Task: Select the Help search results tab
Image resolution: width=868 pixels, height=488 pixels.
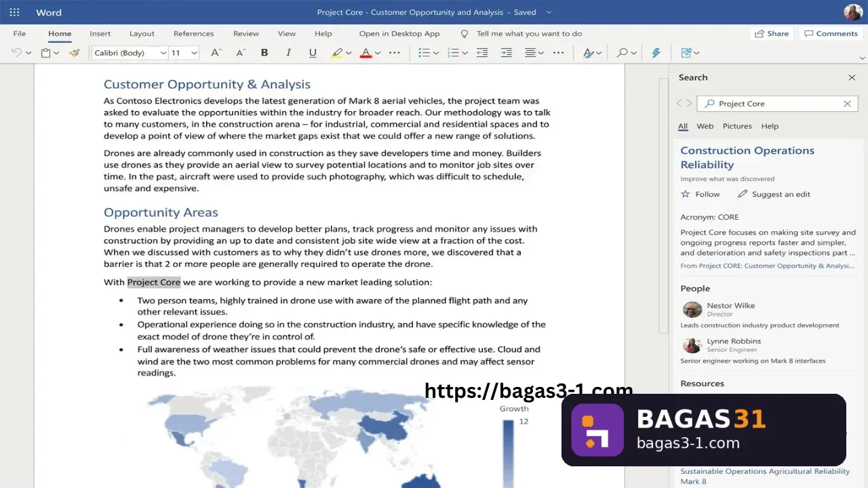Action: coord(770,126)
